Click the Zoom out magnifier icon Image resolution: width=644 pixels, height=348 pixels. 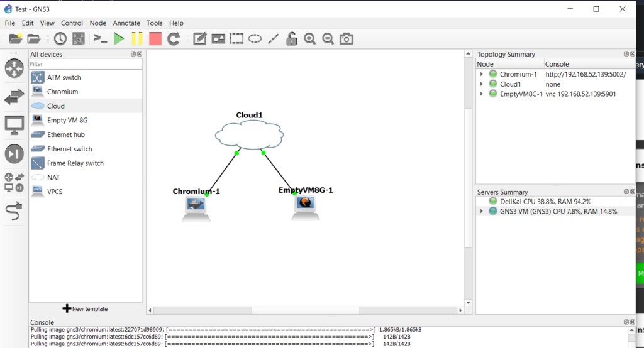328,39
